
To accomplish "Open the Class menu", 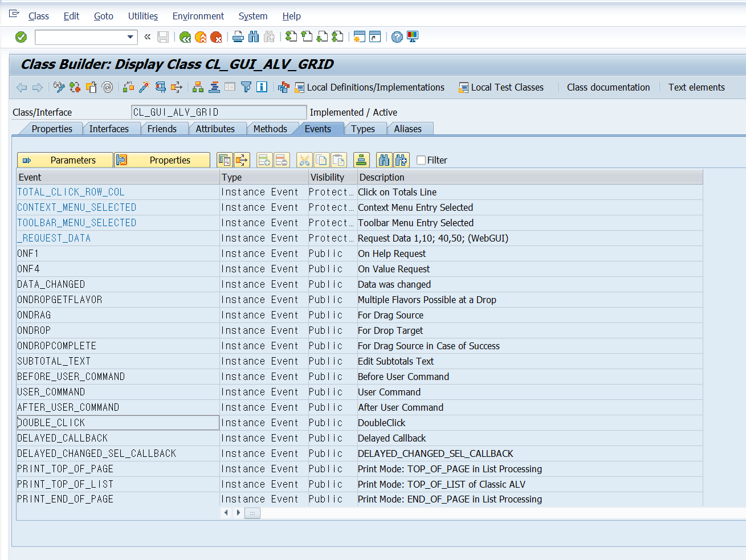I will [x=39, y=16].
